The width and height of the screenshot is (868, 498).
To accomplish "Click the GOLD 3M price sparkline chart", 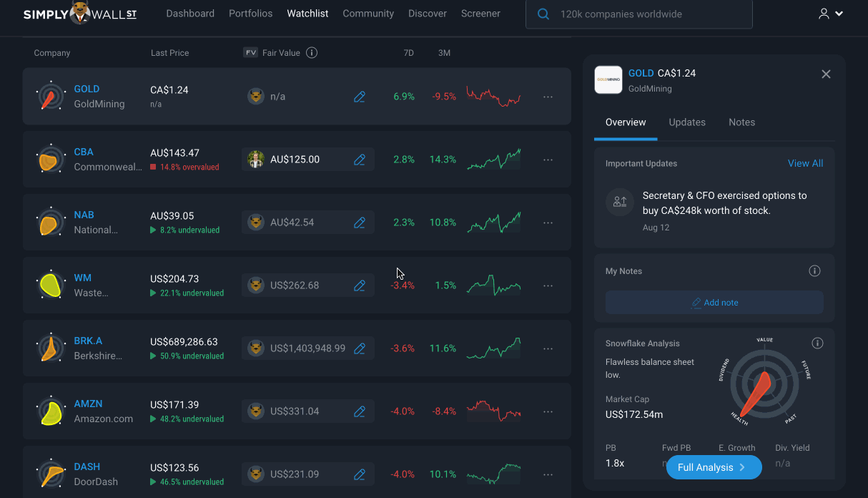I will 494,97.
